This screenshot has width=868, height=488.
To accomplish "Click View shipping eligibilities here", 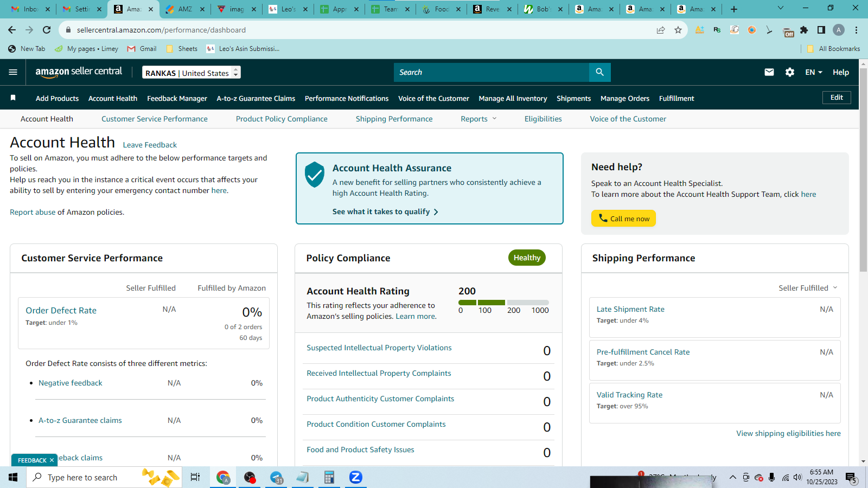I will click(788, 433).
